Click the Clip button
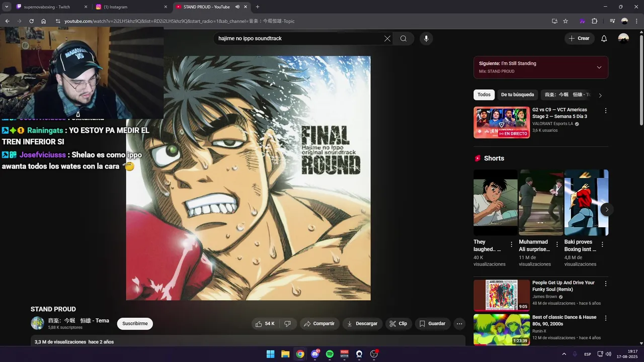 (x=398, y=324)
